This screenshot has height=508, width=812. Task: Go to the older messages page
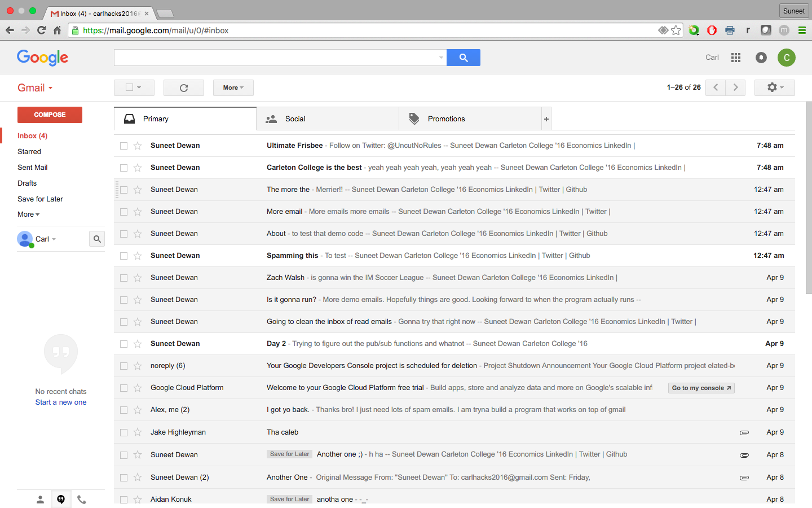pos(735,87)
